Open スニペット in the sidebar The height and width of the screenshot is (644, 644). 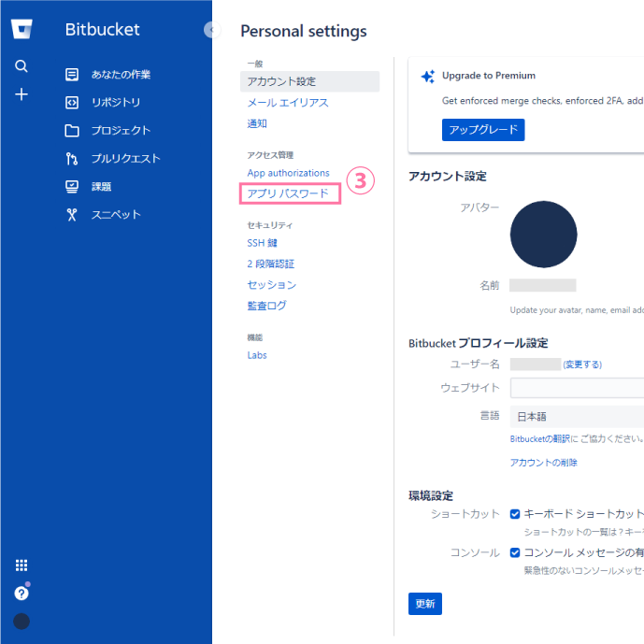[116, 214]
